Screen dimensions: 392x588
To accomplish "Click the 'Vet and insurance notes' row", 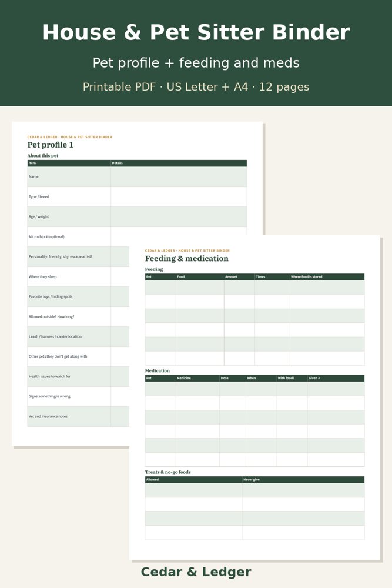I will (78, 416).
